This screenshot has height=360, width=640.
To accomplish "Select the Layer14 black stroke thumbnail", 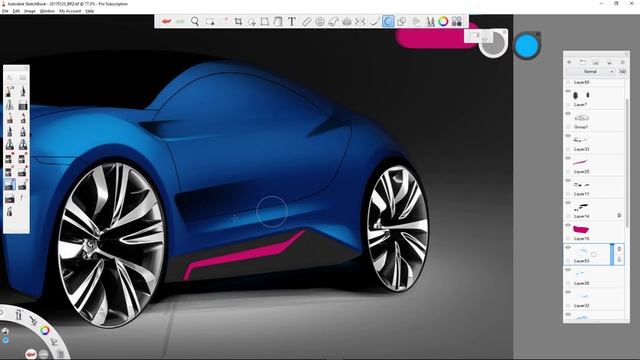I will [581, 207].
